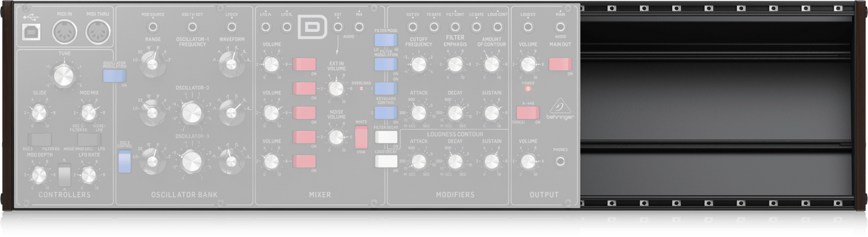Toggle the OSC 3 Control switch
868x237 pixels.
(x=124, y=162)
